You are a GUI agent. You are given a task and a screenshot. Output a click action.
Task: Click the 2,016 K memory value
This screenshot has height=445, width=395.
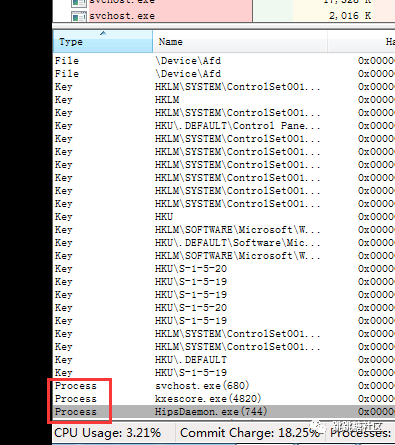350,16
